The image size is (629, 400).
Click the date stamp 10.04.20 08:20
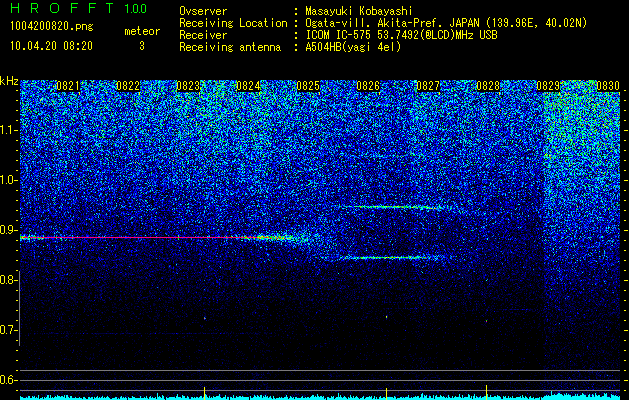51,46
